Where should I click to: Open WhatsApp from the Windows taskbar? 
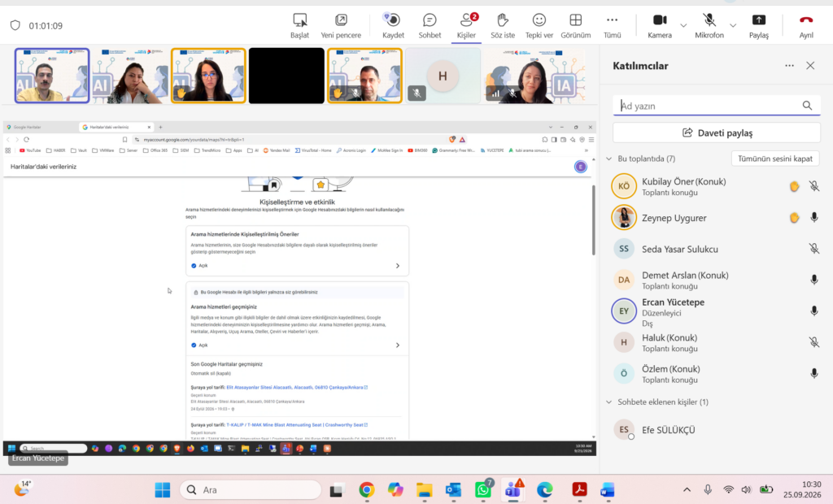483,489
